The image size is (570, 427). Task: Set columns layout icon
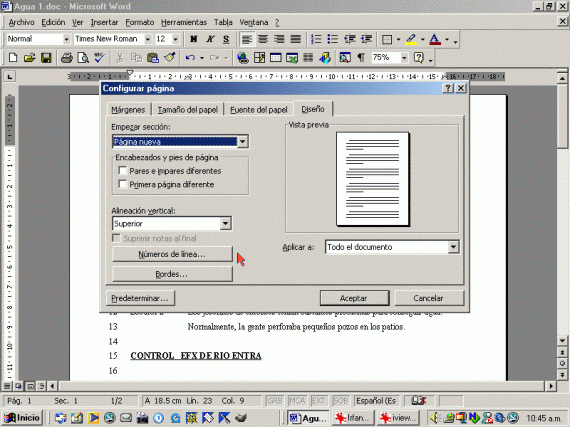point(308,58)
